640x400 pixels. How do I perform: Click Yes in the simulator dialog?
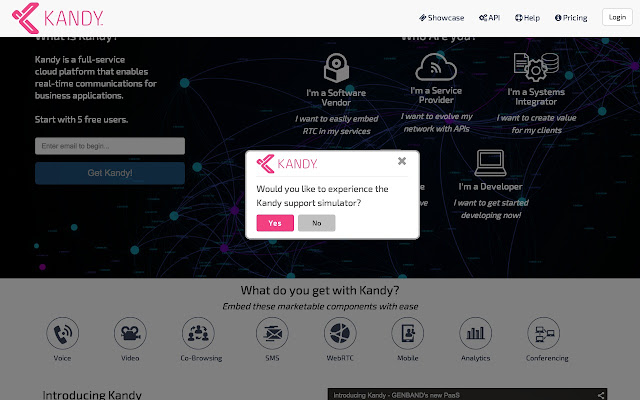click(275, 223)
